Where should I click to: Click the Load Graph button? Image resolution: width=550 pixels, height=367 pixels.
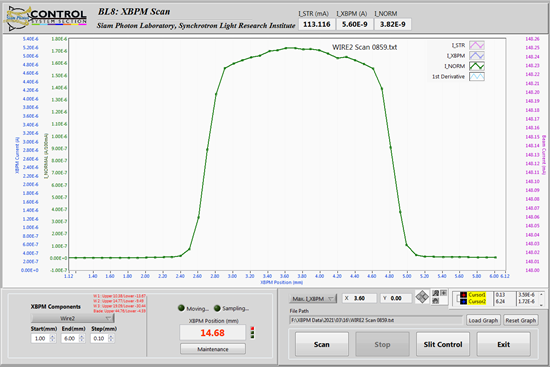coord(483,320)
